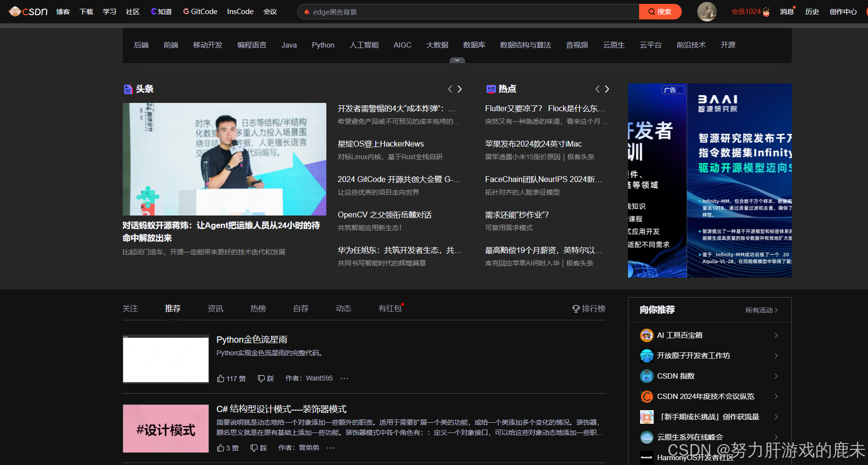Image resolution: width=868 pixels, height=465 pixels.
Task: Open CSDN 指数 icon
Action: coord(647,376)
